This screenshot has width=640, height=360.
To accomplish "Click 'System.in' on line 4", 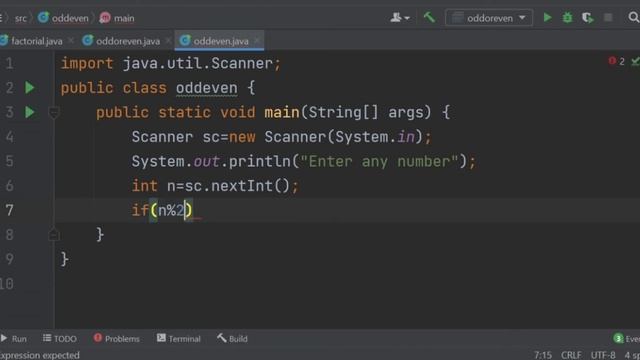I will pos(375,137).
